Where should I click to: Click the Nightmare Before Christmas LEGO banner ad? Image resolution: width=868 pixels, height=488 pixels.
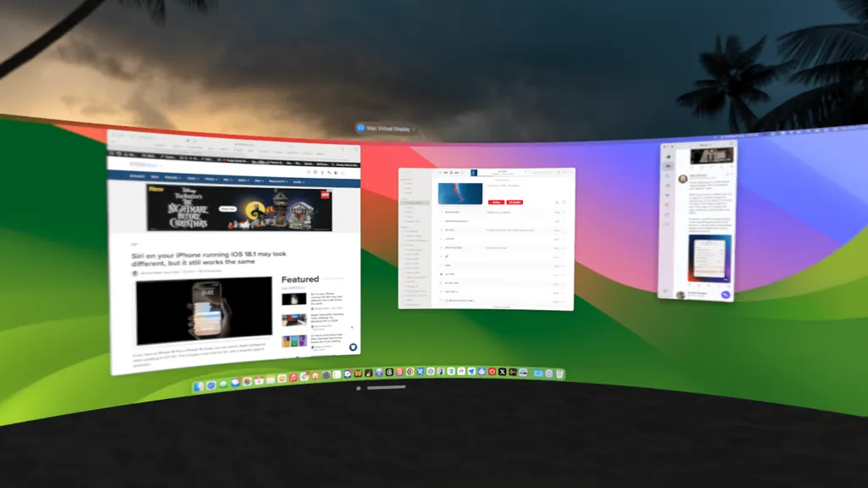pyautogui.click(x=227, y=208)
